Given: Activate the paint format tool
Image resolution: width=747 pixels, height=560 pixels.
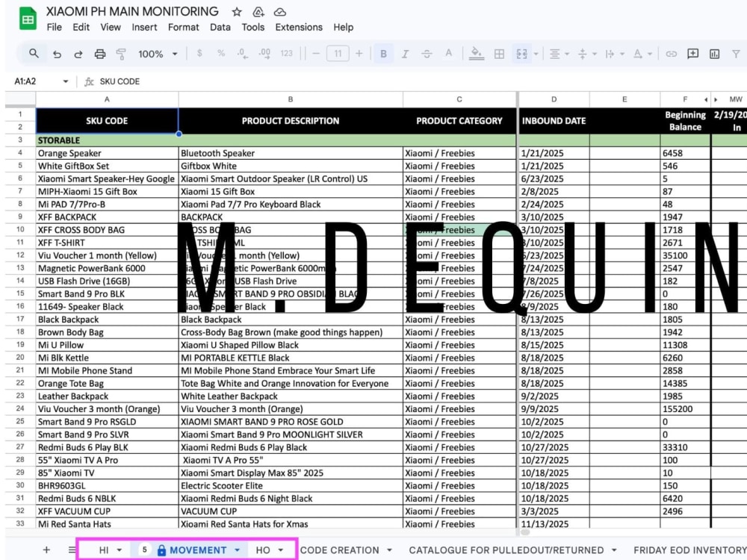Looking at the screenshot, I should [121, 54].
